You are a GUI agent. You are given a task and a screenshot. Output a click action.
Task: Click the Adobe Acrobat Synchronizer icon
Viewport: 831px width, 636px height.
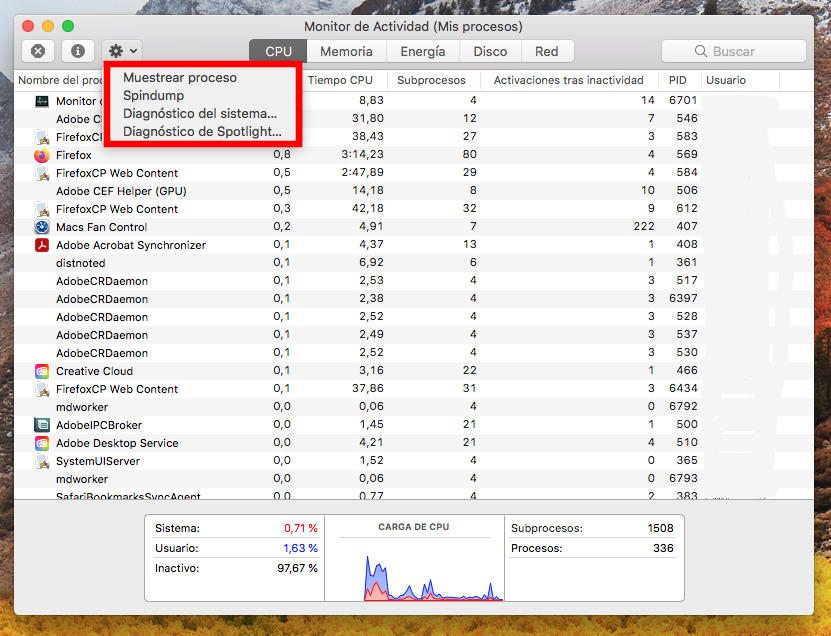(42, 245)
